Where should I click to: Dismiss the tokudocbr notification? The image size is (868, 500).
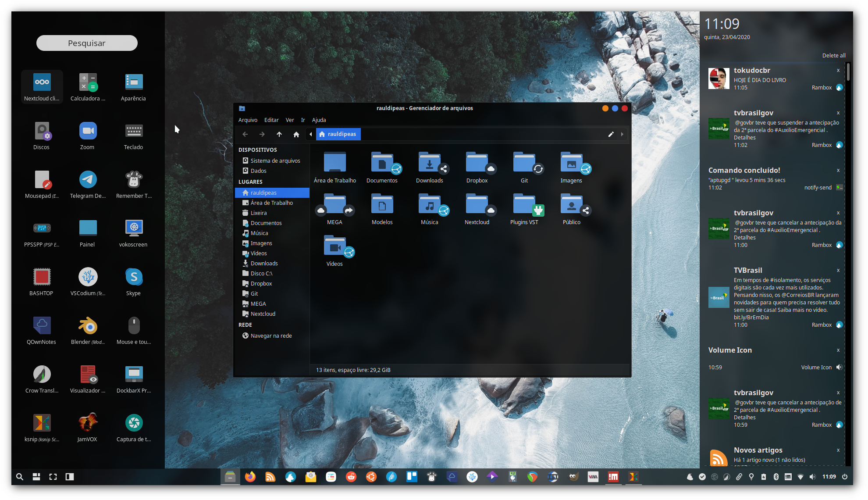838,71
